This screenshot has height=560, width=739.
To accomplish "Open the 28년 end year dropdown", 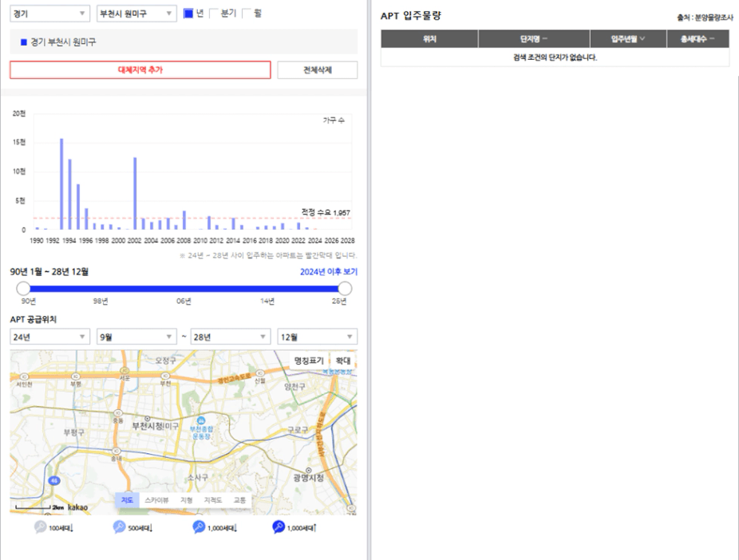I will (x=231, y=337).
